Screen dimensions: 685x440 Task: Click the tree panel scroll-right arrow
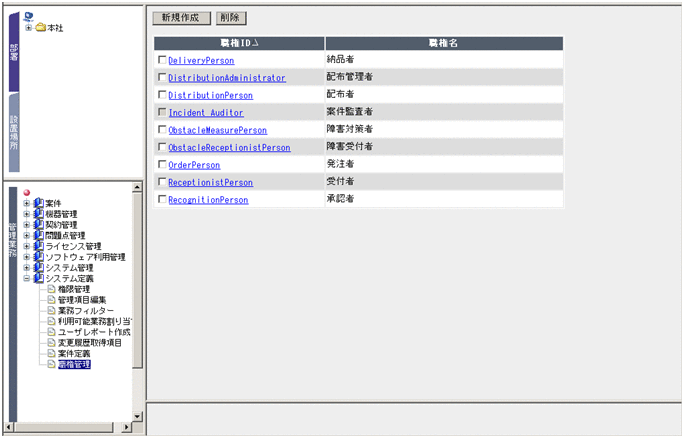[127, 427]
